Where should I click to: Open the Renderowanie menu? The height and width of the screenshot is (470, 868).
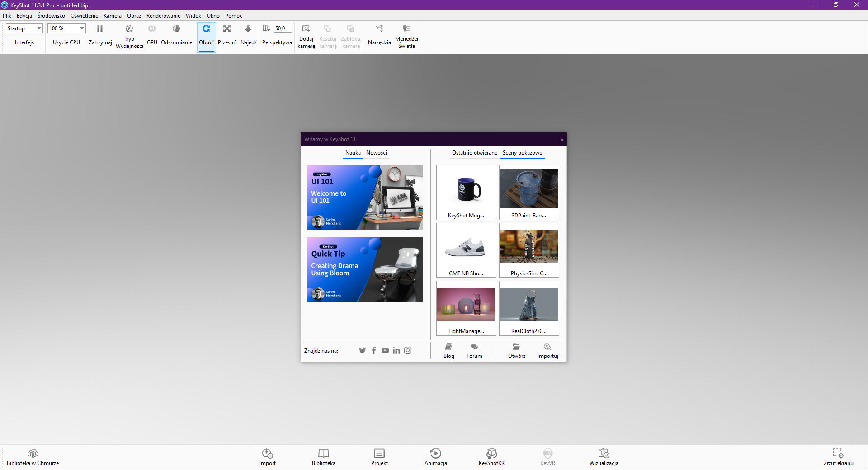[163, 16]
